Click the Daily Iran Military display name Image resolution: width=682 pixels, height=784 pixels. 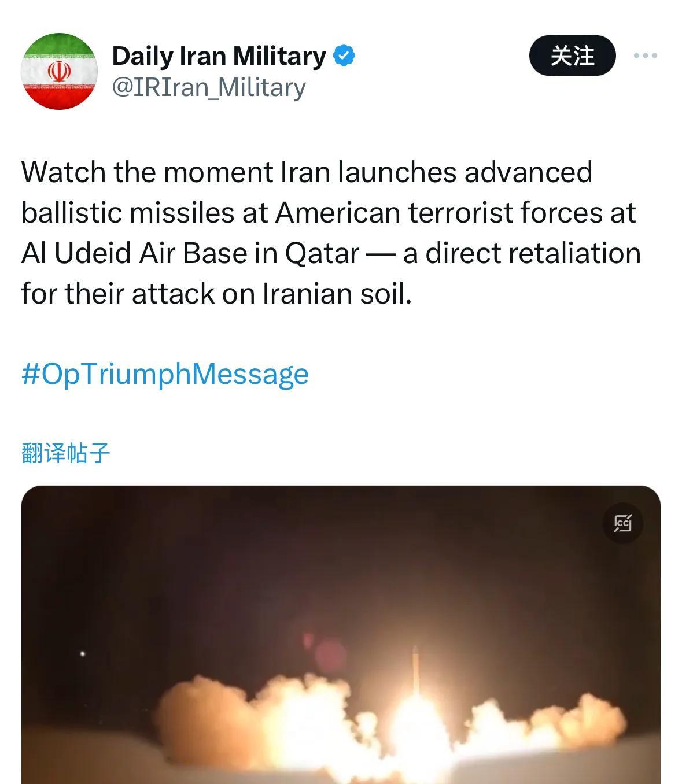point(219,56)
